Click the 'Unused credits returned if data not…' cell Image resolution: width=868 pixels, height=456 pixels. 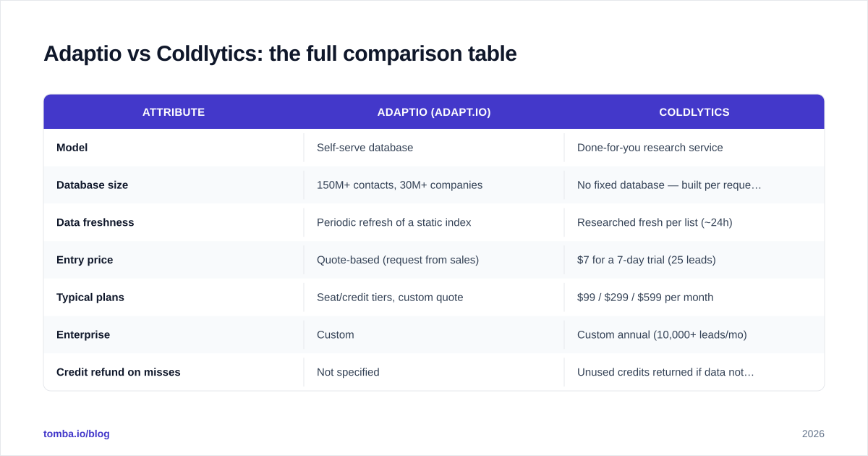click(694, 372)
